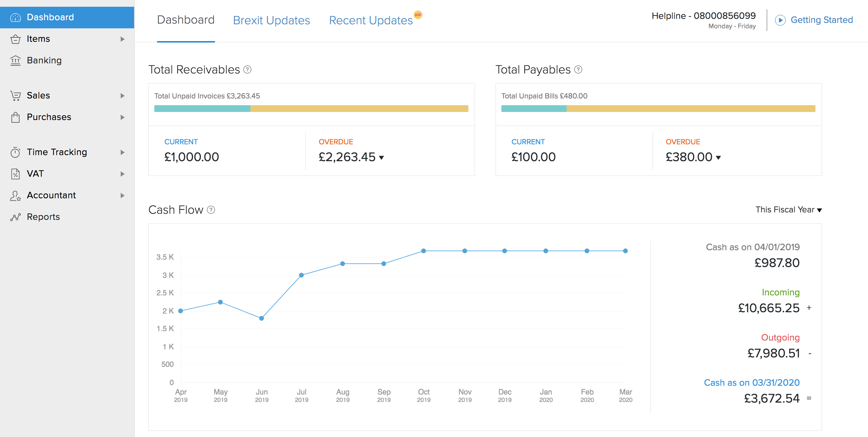Open the overdue receivables £2,263.45 dropdown
Viewport: 868px width, 437px height.
[381, 157]
